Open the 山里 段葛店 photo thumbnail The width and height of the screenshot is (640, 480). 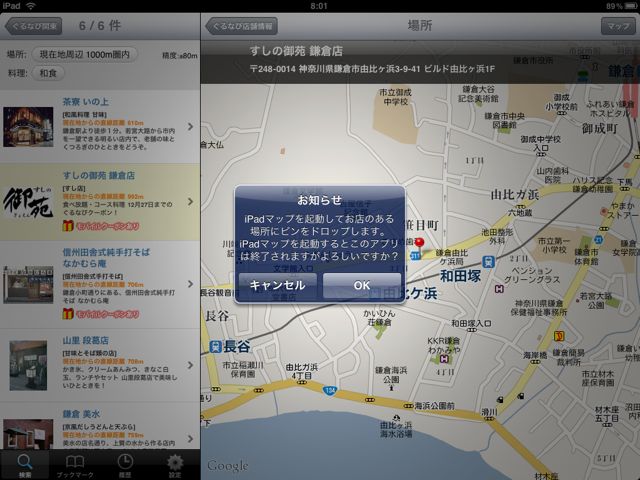(28, 366)
